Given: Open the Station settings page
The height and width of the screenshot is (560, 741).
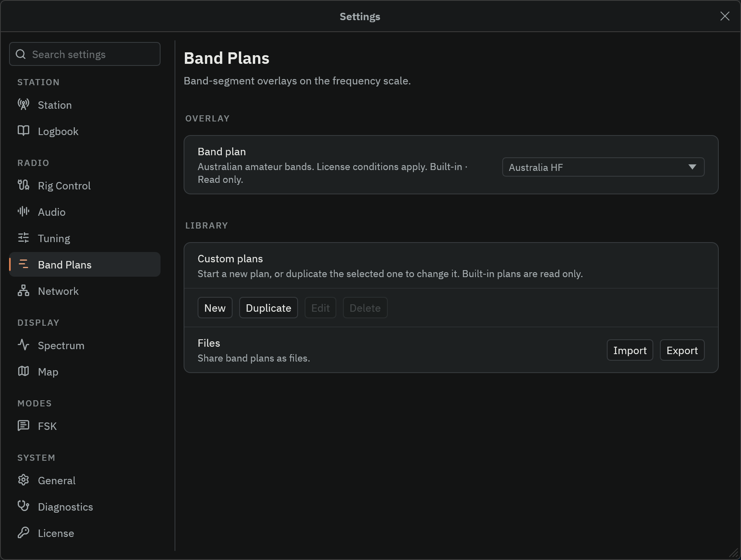Looking at the screenshot, I should 85,105.
